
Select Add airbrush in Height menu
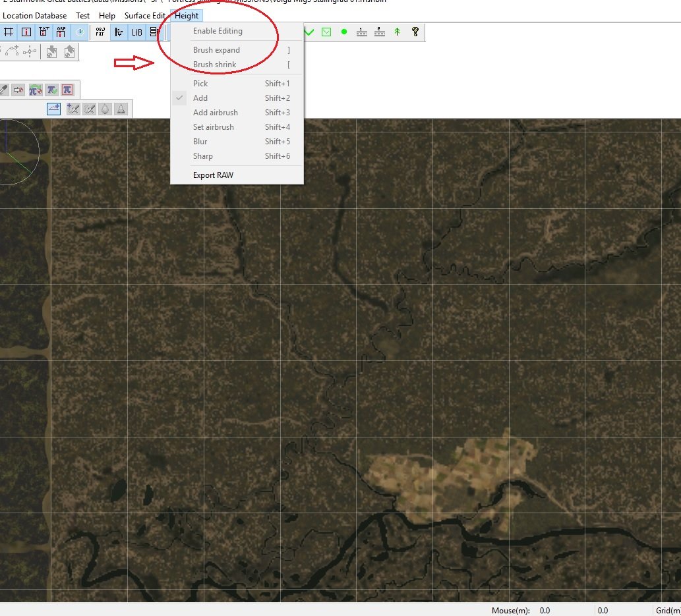(237, 113)
